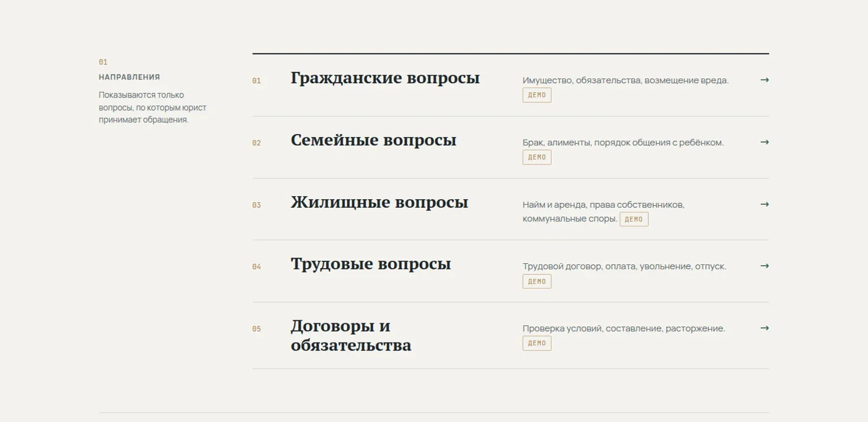The width and height of the screenshot is (868, 422).
Task: Click the number 02 beside Семейные вопросы
Action: (257, 143)
